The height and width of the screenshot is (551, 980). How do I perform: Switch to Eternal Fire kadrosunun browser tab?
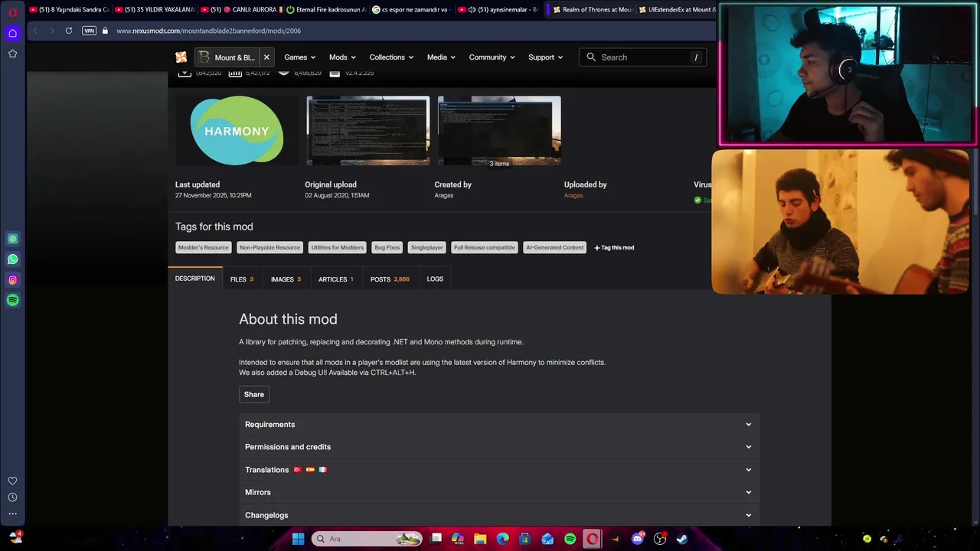pyautogui.click(x=326, y=9)
